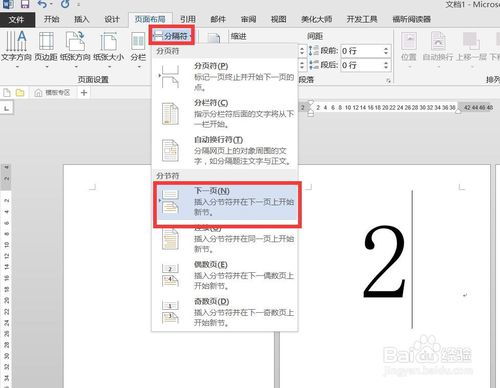This screenshot has width=500, height=388.
Task: Click the Undo arrow icon
Action: tap(42, 4)
